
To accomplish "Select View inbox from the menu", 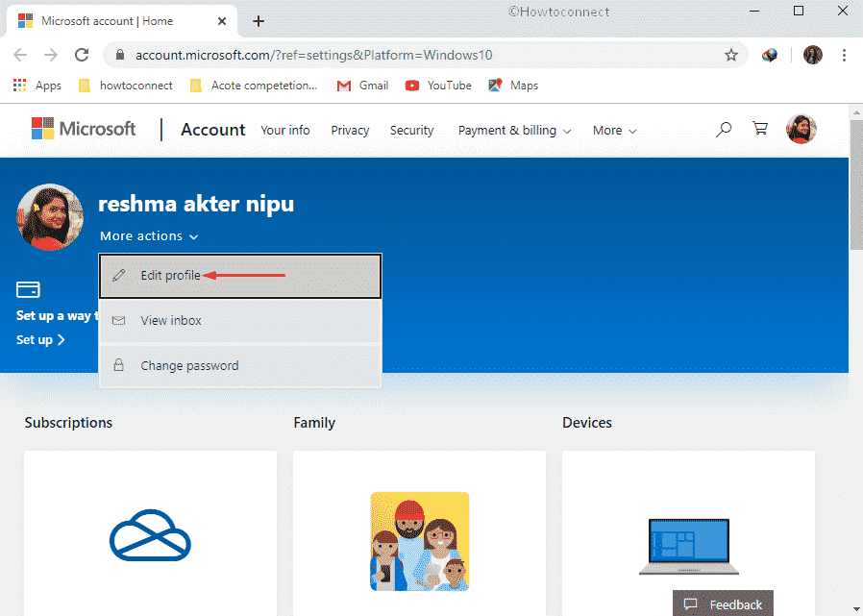I will click(240, 320).
